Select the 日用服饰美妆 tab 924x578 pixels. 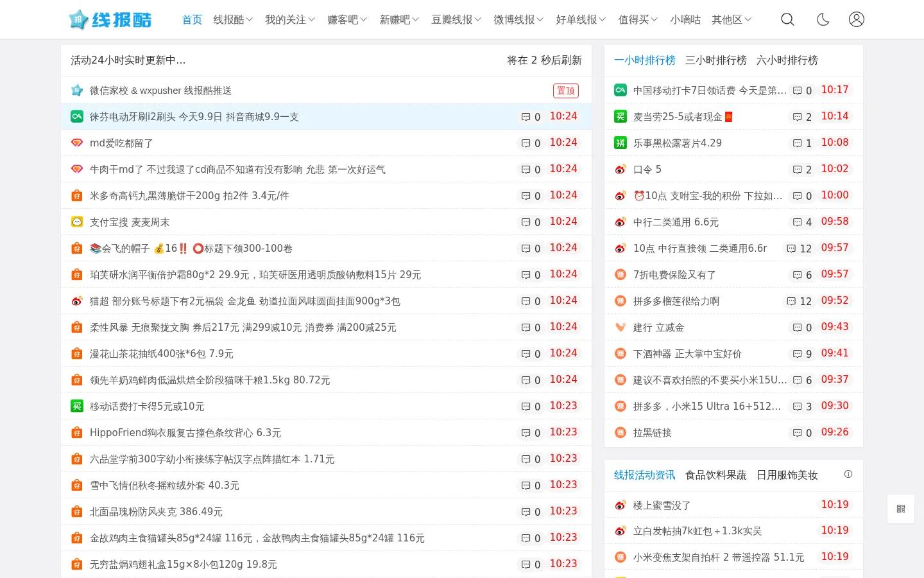click(787, 475)
